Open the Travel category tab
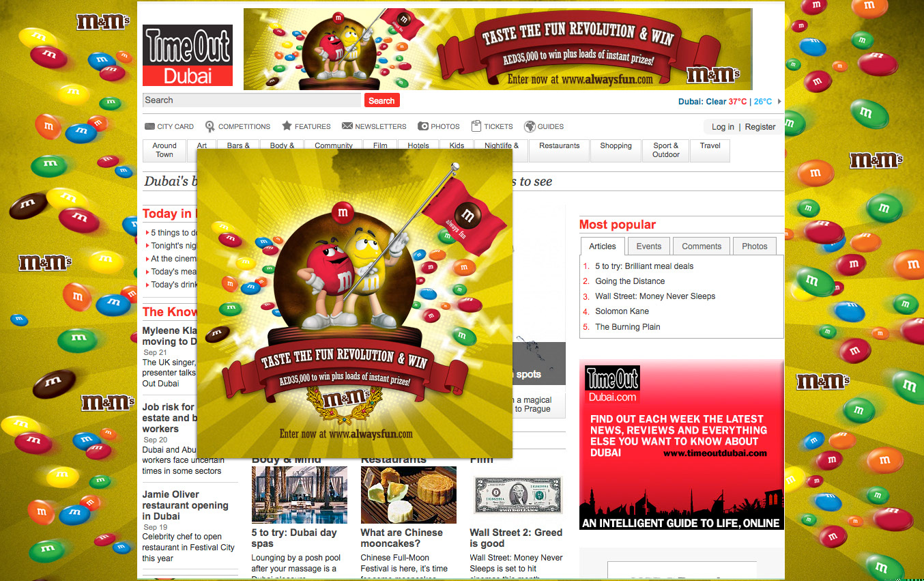This screenshot has height=581, width=924. tap(710, 150)
